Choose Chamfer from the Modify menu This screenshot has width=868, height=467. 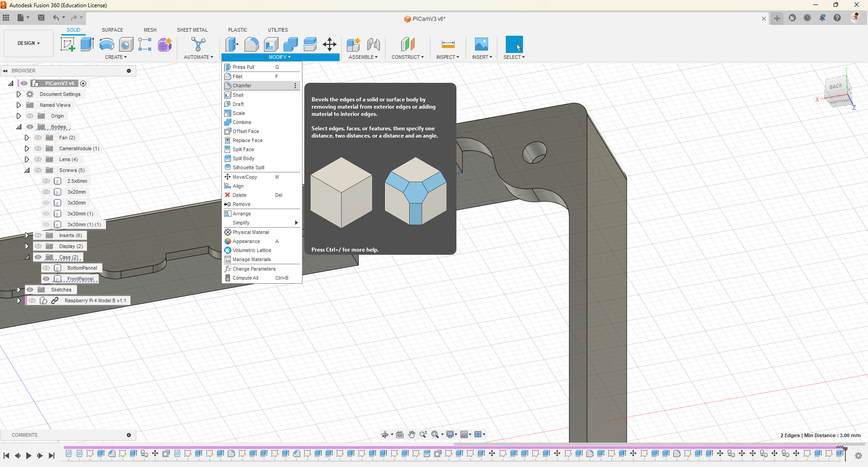coord(242,86)
